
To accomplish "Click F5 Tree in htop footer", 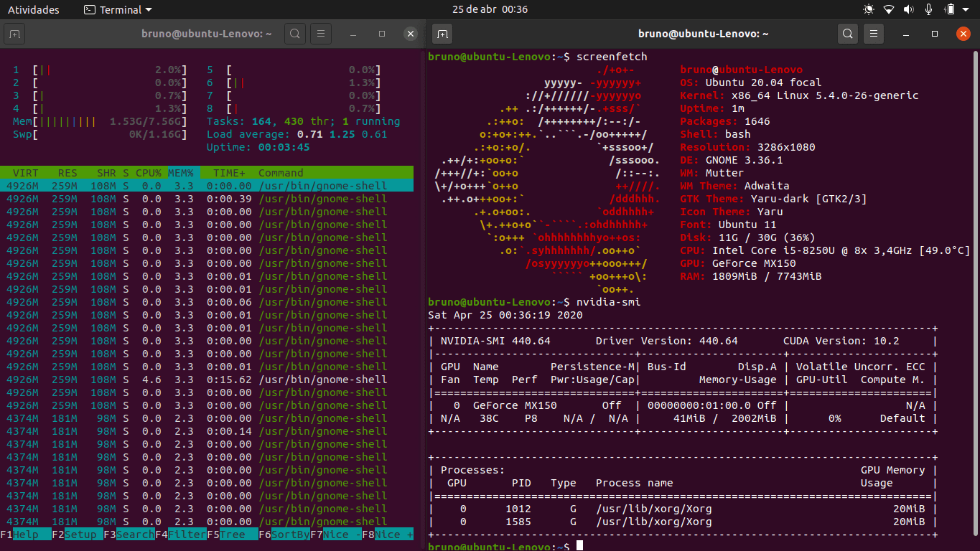I will (x=232, y=534).
